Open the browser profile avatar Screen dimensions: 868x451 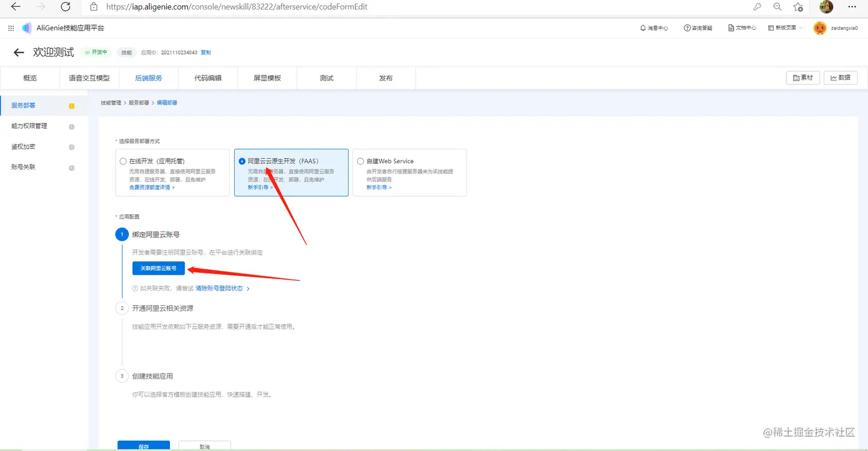[826, 7]
